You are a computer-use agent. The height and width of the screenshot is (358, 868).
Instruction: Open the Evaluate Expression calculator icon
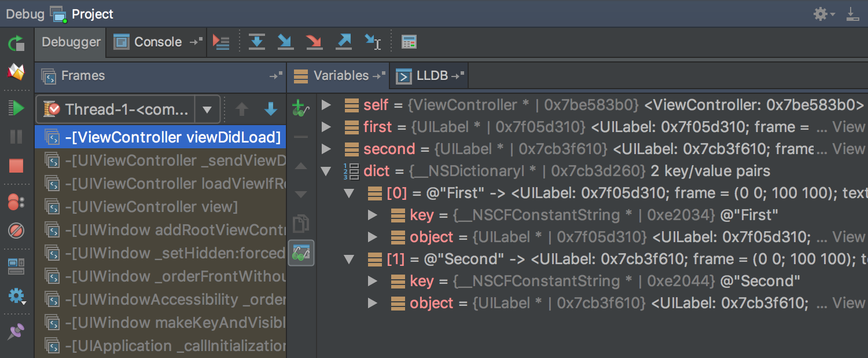pos(409,42)
